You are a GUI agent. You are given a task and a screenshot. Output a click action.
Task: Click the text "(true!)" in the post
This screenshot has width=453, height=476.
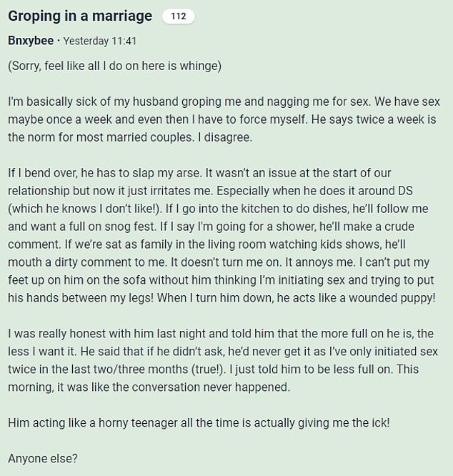[209, 370]
